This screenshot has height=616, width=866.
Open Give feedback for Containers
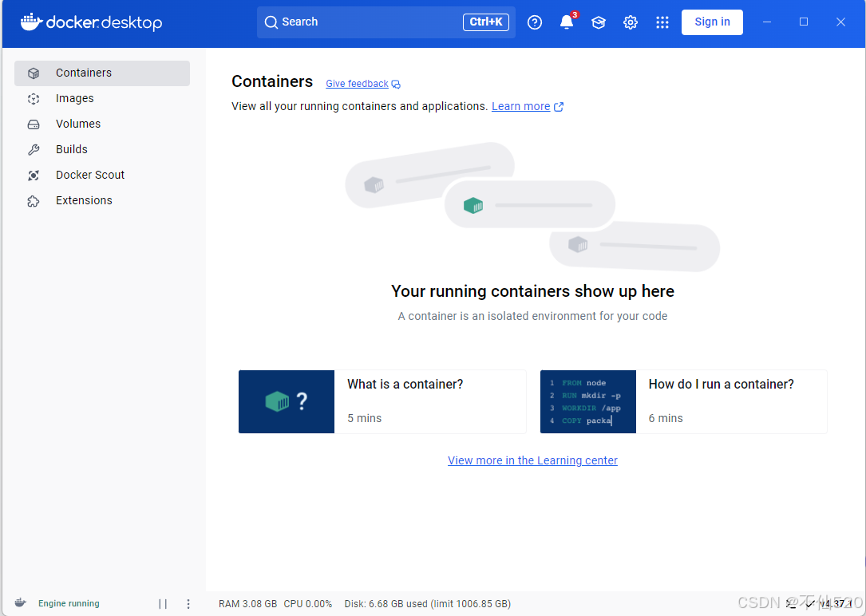pyautogui.click(x=357, y=83)
